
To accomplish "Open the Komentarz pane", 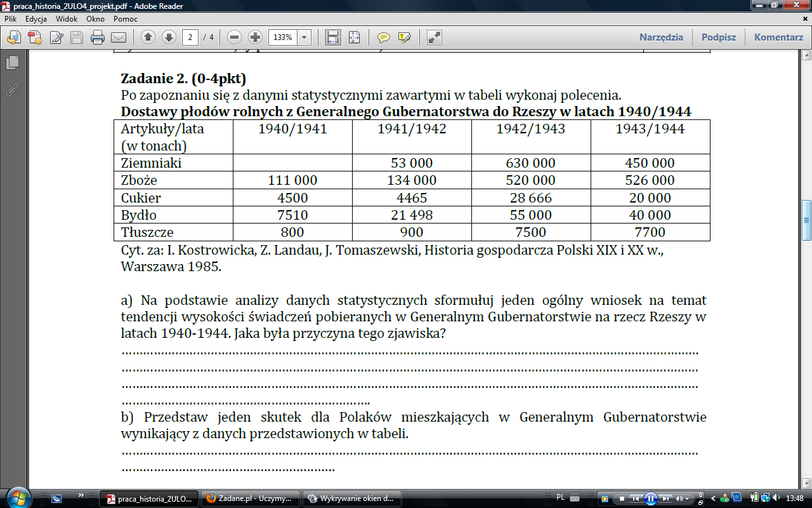I will 778,37.
